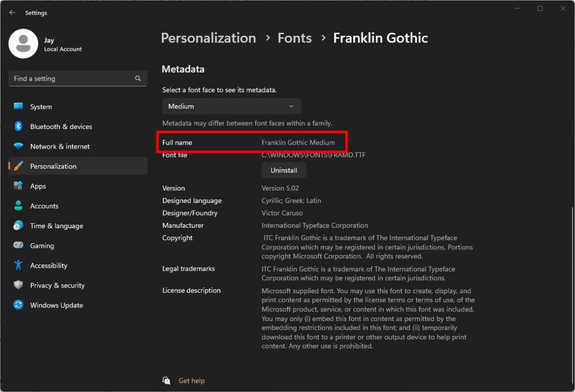Image resolution: width=575 pixels, height=392 pixels.
Task: Select Bluetooth & devices in the sidebar
Action: (x=61, y=126)
